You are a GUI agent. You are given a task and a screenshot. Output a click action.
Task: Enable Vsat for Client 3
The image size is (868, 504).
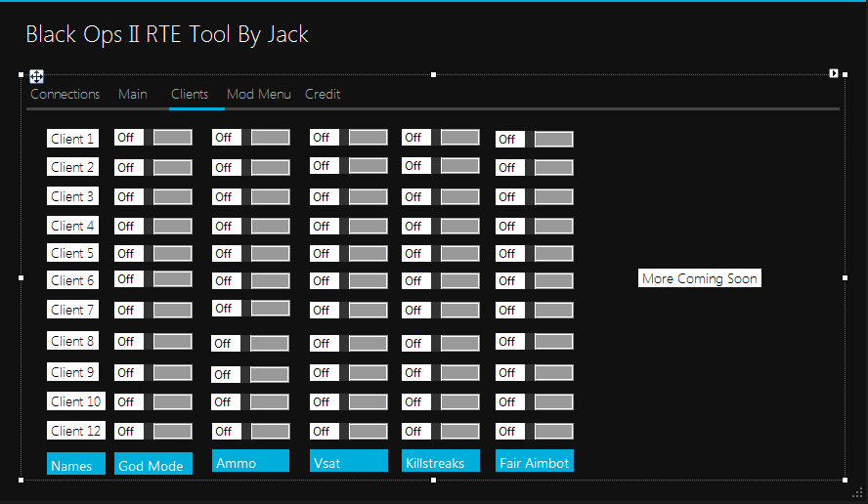(349, 196)
